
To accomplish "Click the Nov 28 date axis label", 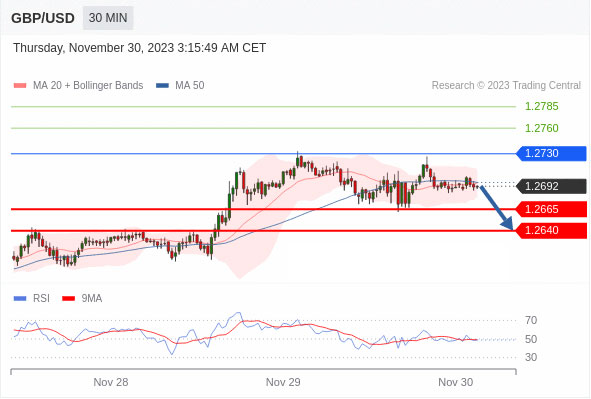I will 111,382.
